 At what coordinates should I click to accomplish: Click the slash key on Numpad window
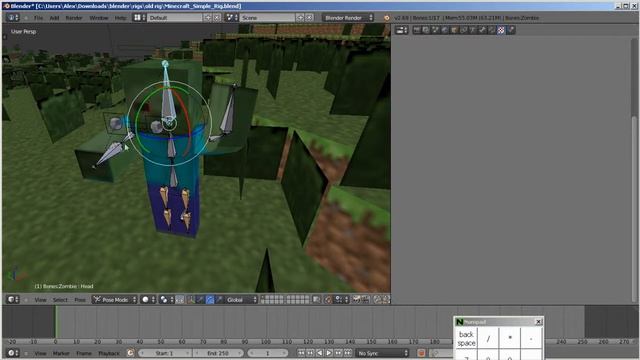[x=488, y=338]
